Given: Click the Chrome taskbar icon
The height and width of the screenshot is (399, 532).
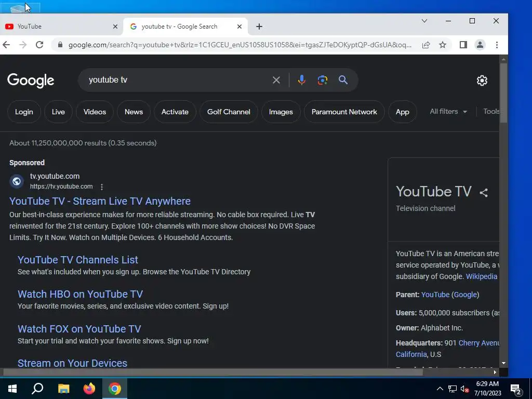Looking at the screenshot, I should [115, 389].
